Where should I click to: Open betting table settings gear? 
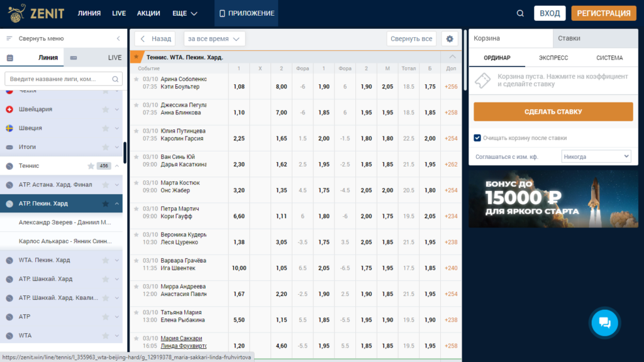tap(450, 38)
